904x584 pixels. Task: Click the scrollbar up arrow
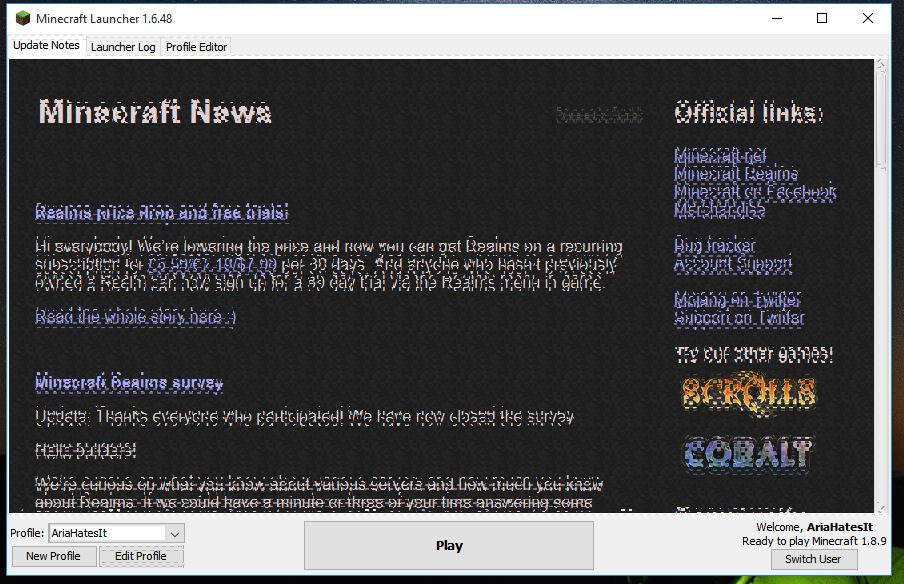[881, 65]
